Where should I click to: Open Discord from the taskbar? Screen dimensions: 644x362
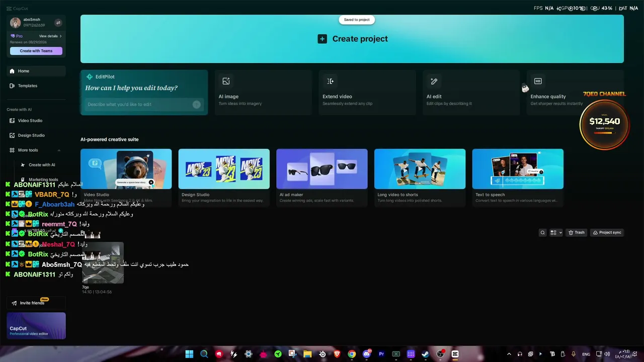coord(367,354)
